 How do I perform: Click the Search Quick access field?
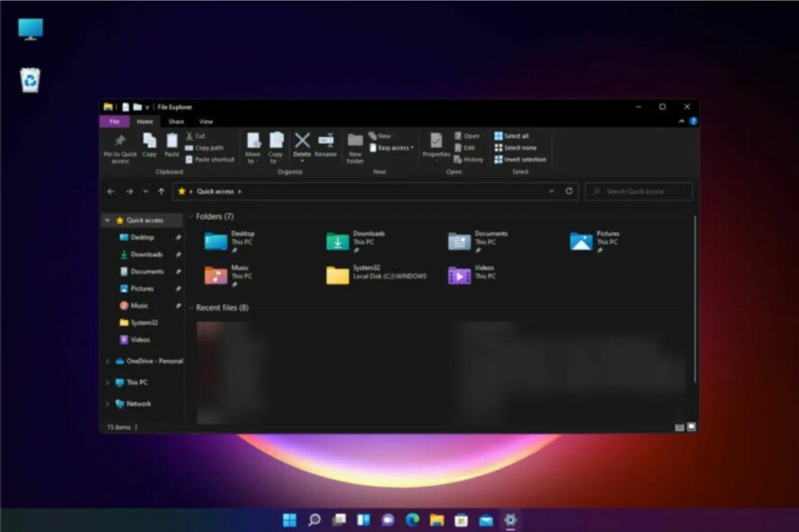tap(639, 191)
